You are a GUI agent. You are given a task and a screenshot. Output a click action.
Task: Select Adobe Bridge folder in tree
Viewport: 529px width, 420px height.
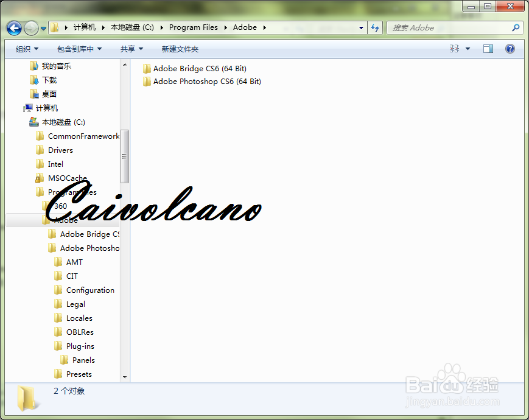[x=83, y=234]
